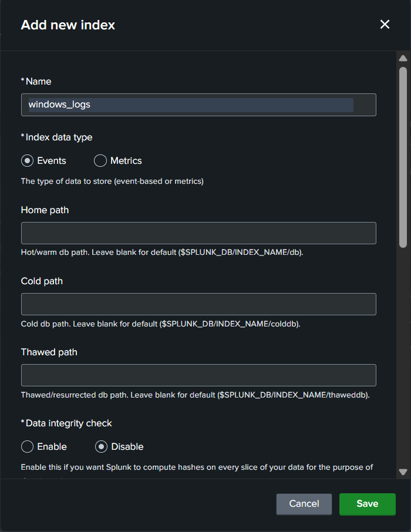Close the Add new index dialog

pyautogui.click(x=385, y=24)
